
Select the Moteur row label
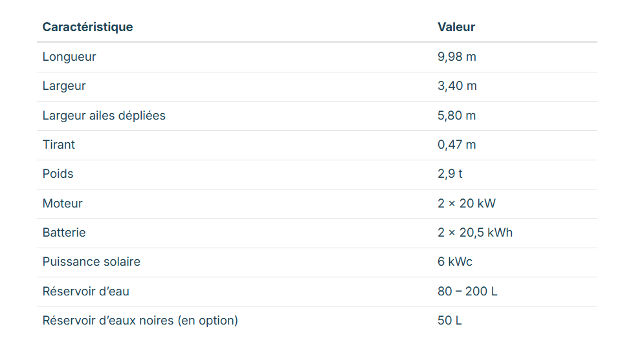(63, 204)
